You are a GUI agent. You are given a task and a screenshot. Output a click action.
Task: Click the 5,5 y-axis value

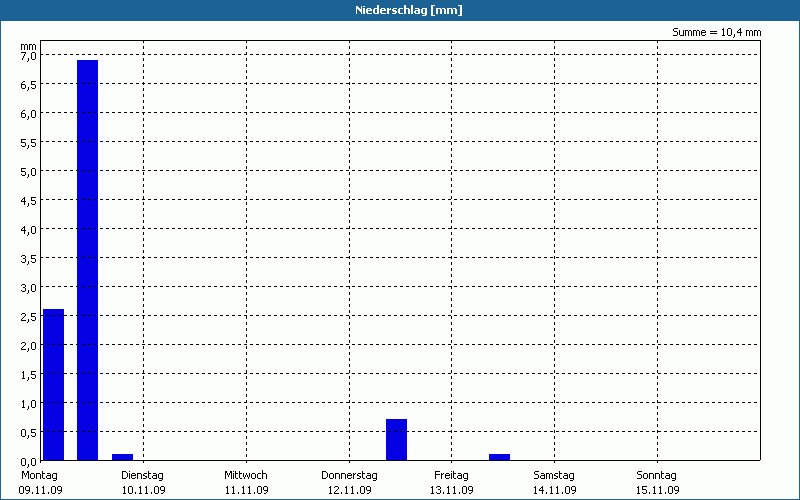[x=29, y=143]
